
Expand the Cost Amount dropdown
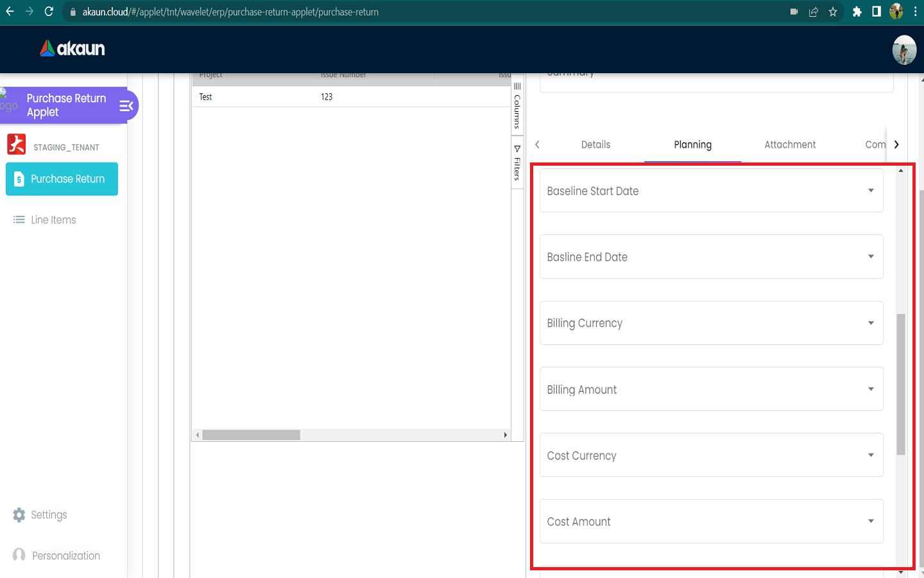(x=870, y=521)
